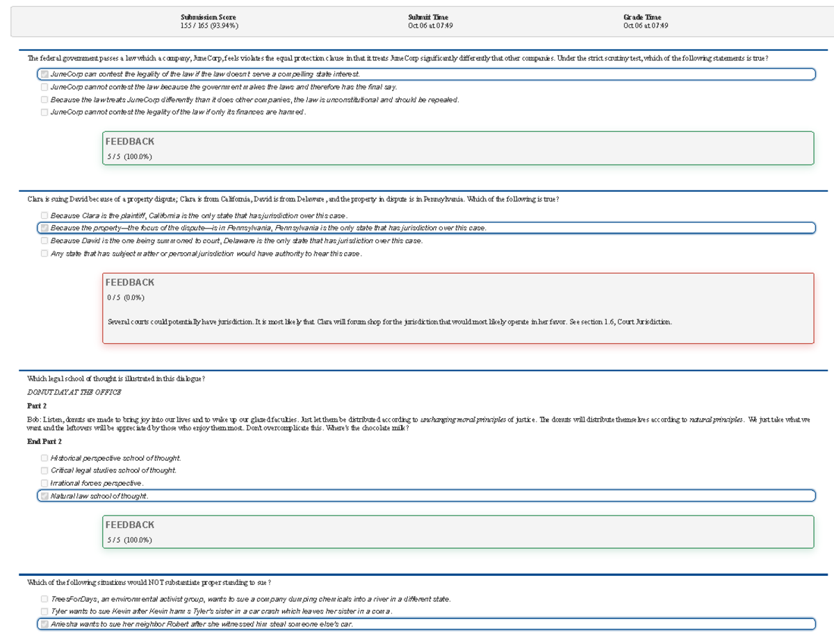Click the Submission Score 155 / 165 value
This screenshot has width=834, height=644.
tap(208, 26)
